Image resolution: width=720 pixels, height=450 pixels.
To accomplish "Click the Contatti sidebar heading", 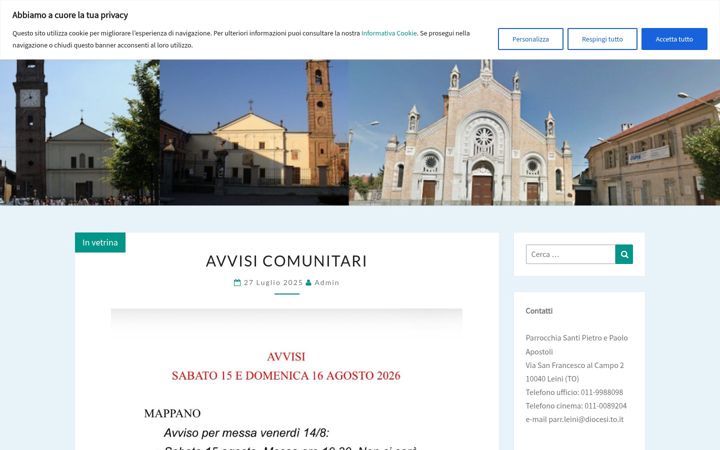I will pyautogui.click(x=539, y=311).
